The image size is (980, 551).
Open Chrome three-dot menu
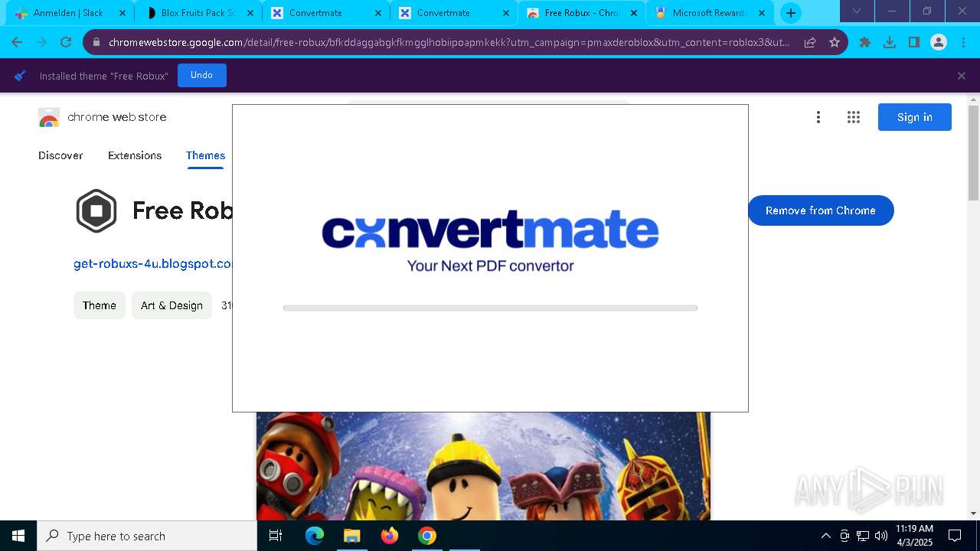[963, 42]
